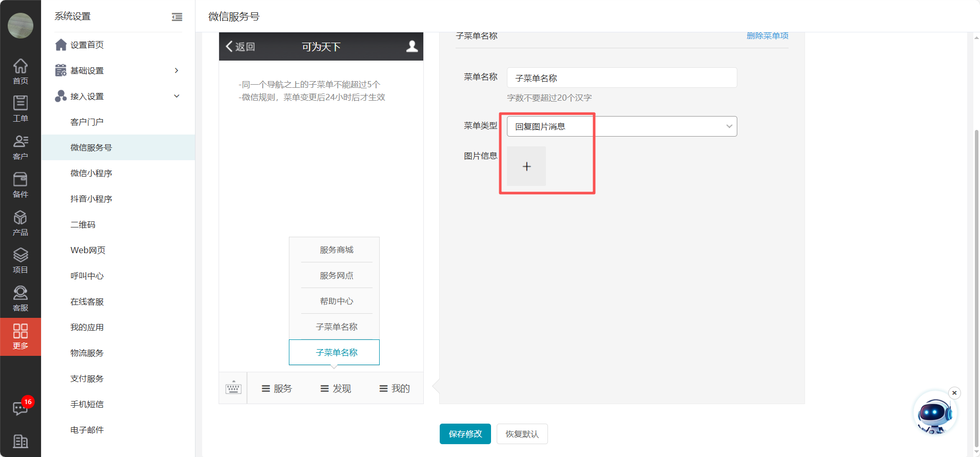The height and width of the screenshot is (457, 980).
Task: Collapse the 系统设置 sidebar menu icon
Action: [x=177, y=17]
